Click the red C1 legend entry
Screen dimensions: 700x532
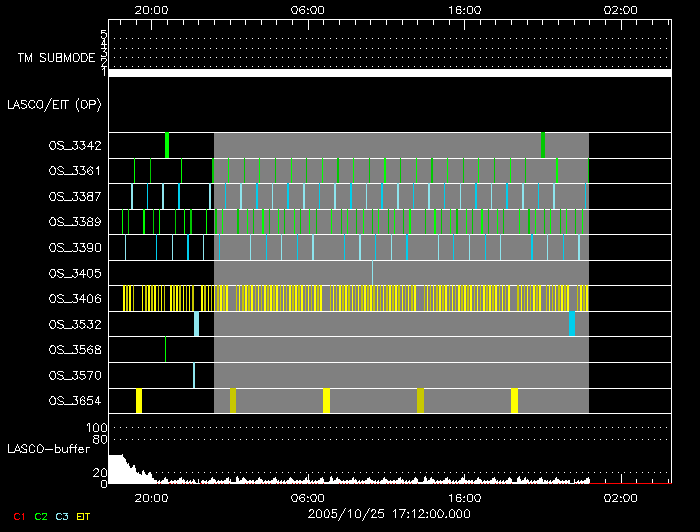click(x=17, y=516)
